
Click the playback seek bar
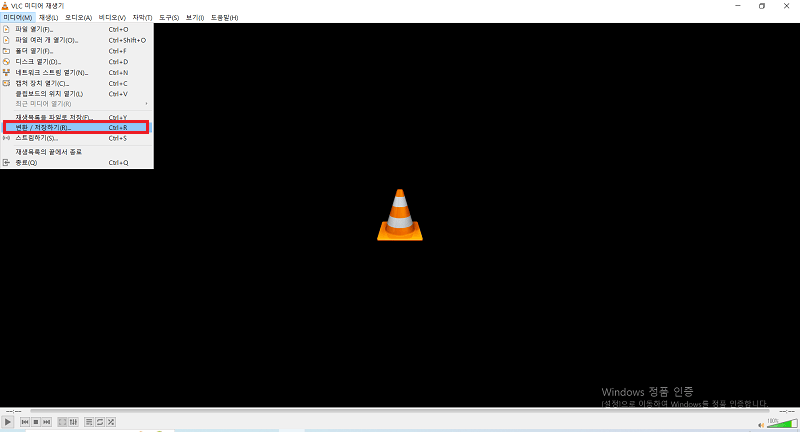(399, 411)
